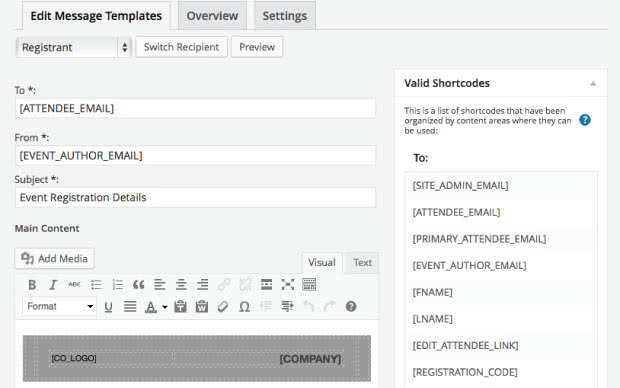Open the Registrant recipient dropdown
The image size is (620, 388).
click(x=74, y=47)
